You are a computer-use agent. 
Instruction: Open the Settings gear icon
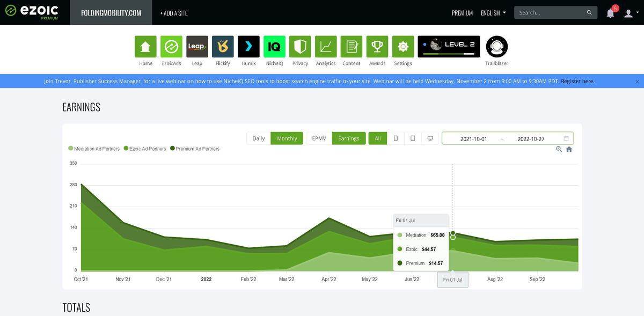coord(403,47)
